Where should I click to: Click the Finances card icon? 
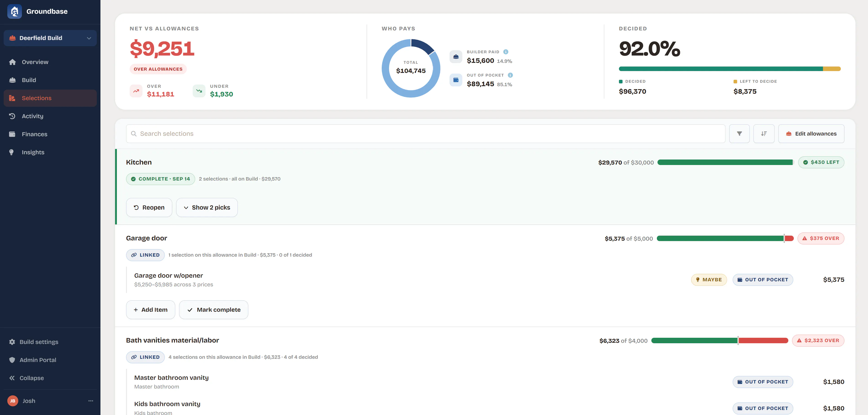12,134
